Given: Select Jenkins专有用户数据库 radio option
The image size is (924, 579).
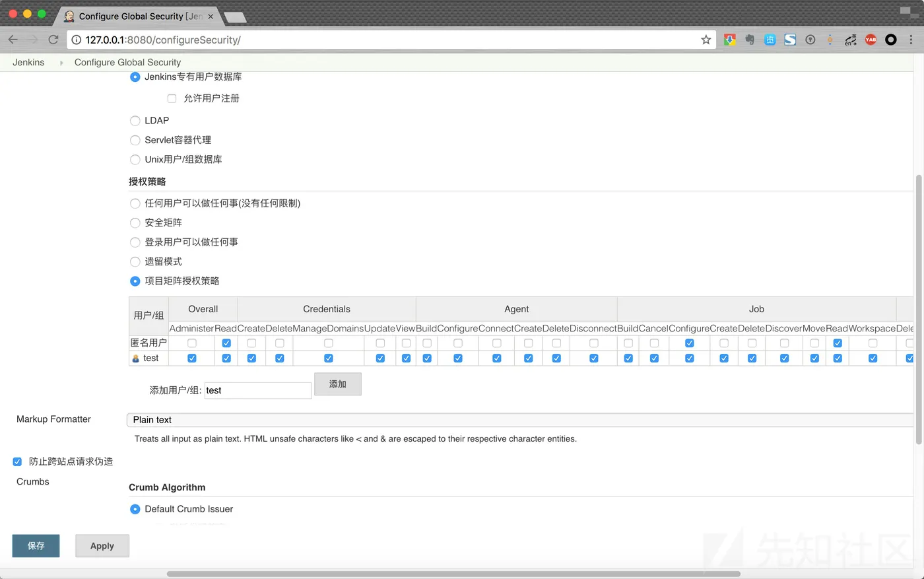Looking at the screenshot, I should click(x=135, y=77).
